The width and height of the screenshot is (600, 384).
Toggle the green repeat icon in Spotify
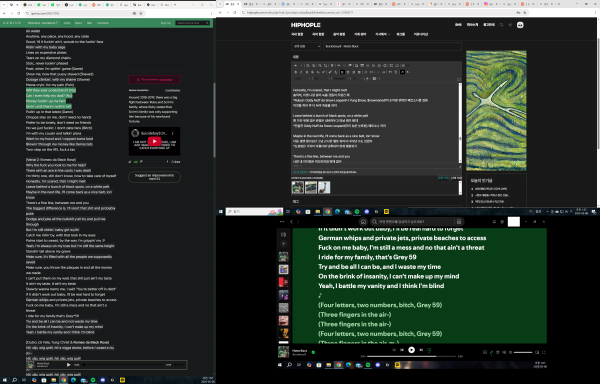point(429,350)
